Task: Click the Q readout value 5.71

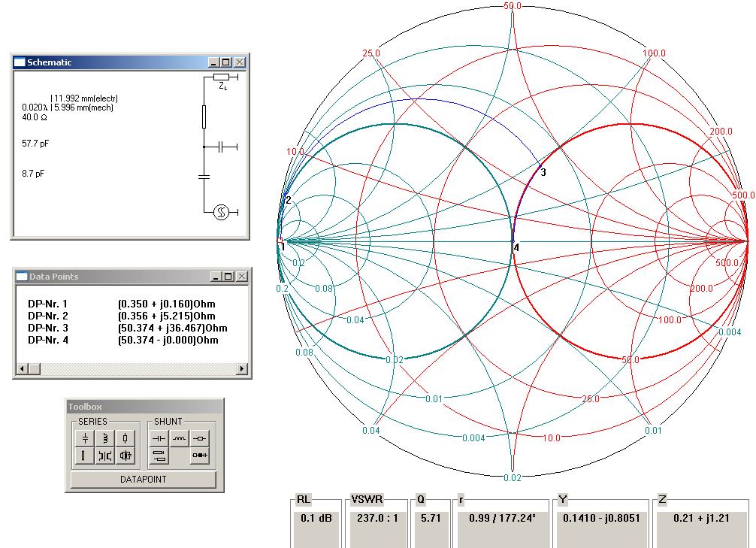Action: point(431,518)
